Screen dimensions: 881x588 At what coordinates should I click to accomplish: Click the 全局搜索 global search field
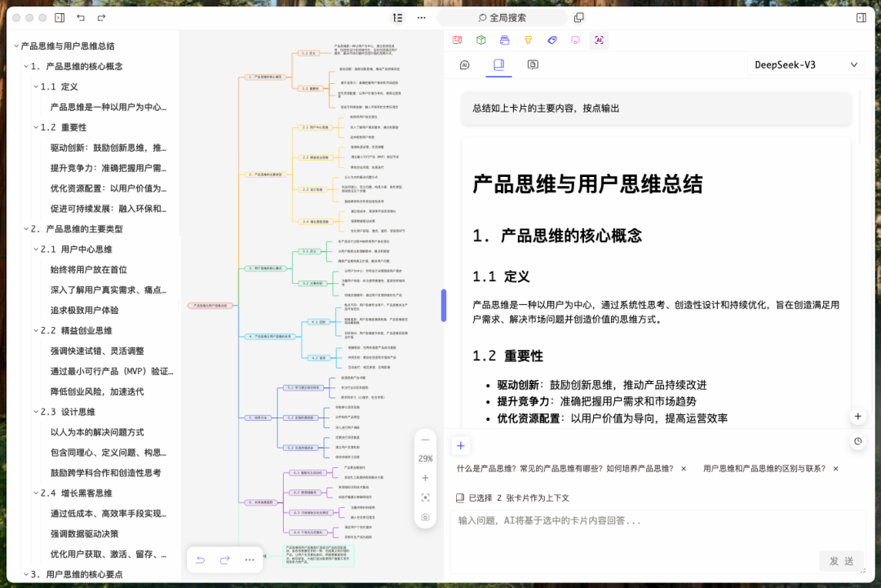point(502,17)
